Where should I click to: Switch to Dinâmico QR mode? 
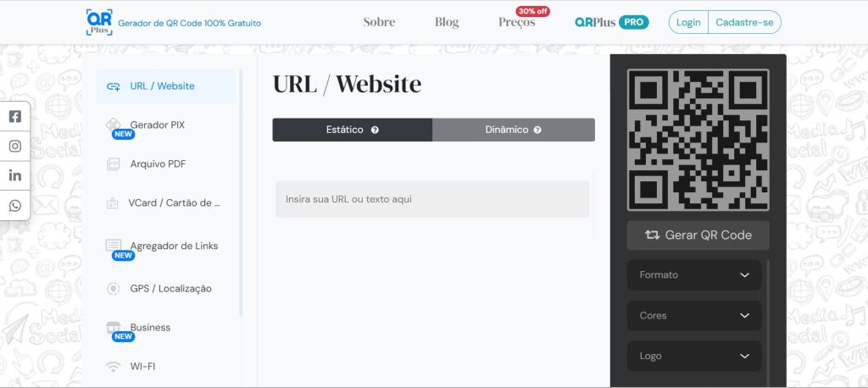507,130
